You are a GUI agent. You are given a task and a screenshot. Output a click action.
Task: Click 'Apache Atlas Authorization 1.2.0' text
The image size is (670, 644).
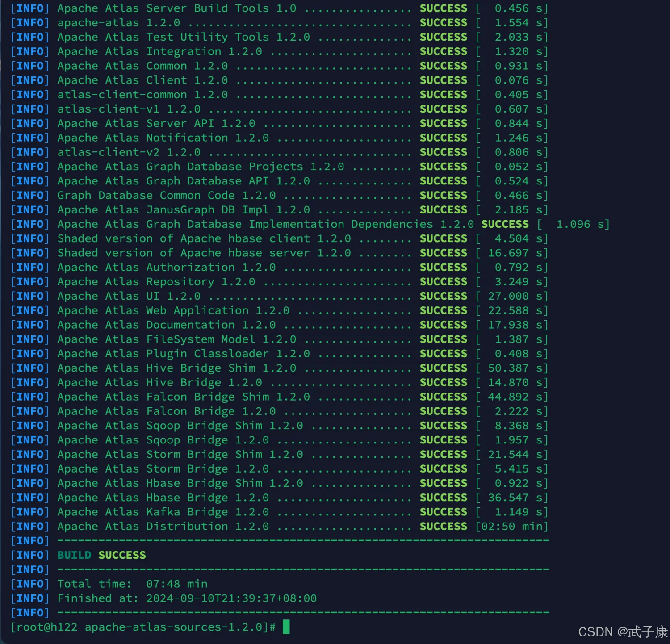pyautogui.click(x=167, y=268)
